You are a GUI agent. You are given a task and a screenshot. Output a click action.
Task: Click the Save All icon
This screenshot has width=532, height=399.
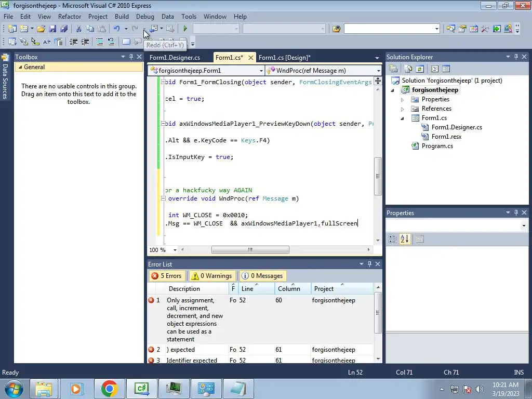[x=64, y=29]
